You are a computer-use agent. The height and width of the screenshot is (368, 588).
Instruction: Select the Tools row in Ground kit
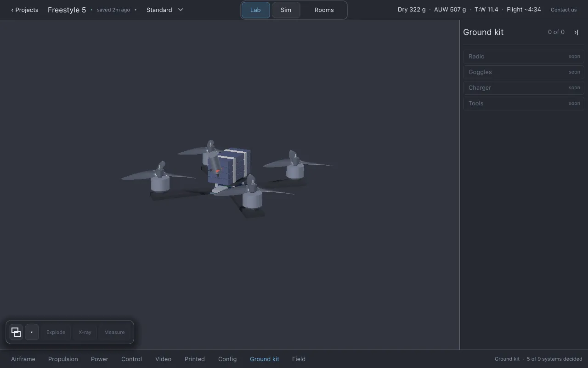coord(524,103)
